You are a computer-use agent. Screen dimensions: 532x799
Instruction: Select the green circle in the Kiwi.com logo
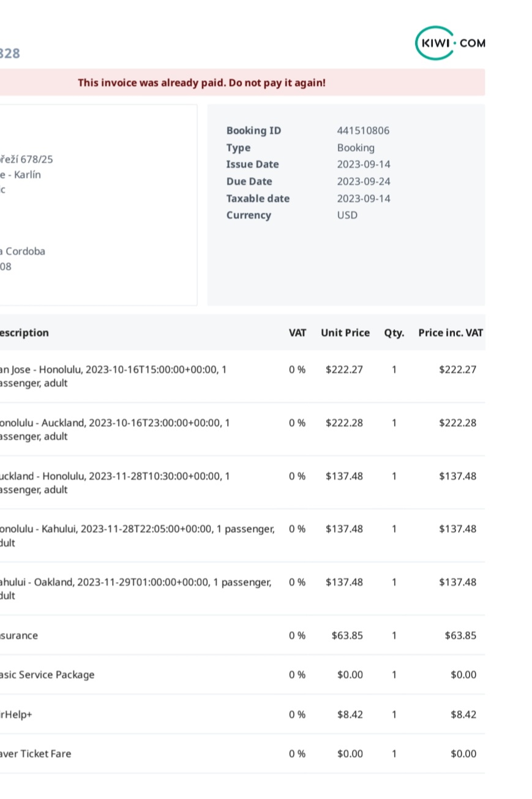click(435, 43)
